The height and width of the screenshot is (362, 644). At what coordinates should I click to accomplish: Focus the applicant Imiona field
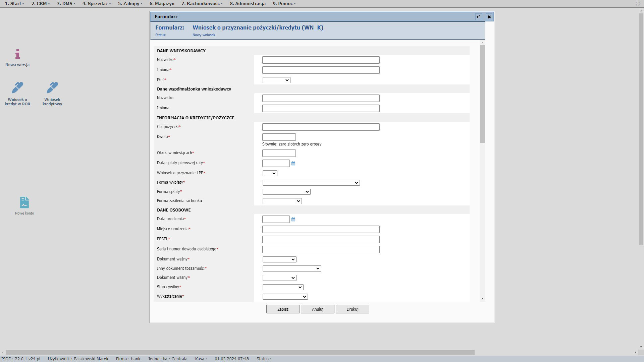321,70
